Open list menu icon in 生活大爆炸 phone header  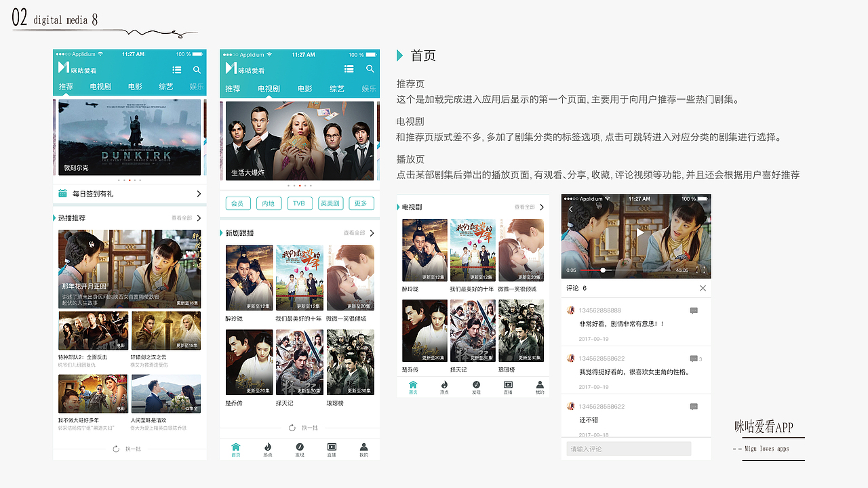pos(349,69)
